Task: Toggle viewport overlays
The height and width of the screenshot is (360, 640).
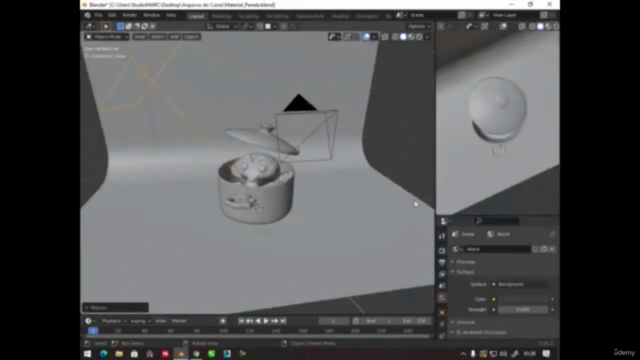Action: [x=366, y=37]
